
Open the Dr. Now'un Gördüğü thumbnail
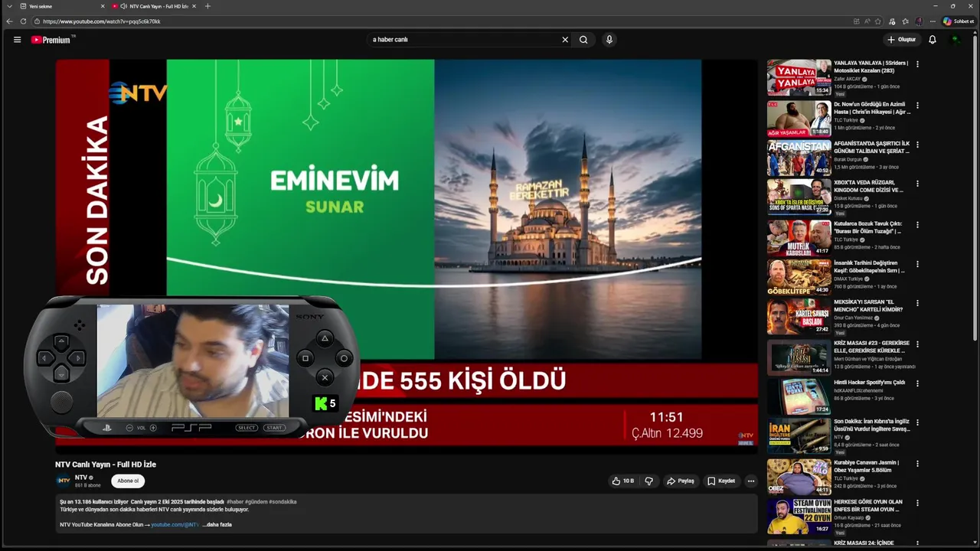pyautogui.click(x=799, y=119)
